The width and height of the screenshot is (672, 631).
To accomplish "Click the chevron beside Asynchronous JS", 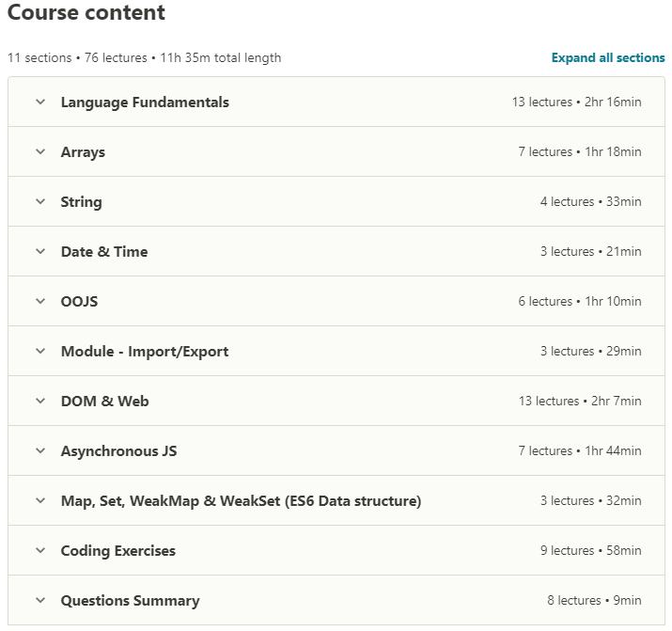I will tap(40, 450).
